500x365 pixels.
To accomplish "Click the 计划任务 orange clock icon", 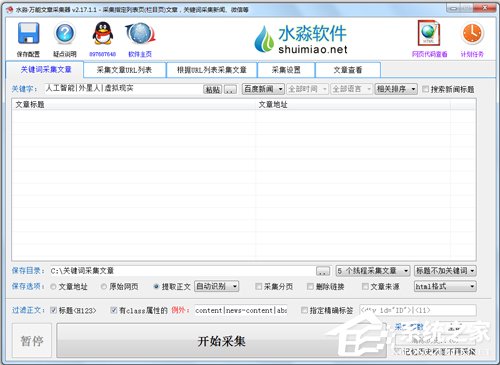I will pyautogui.click(x=472, y=33).
